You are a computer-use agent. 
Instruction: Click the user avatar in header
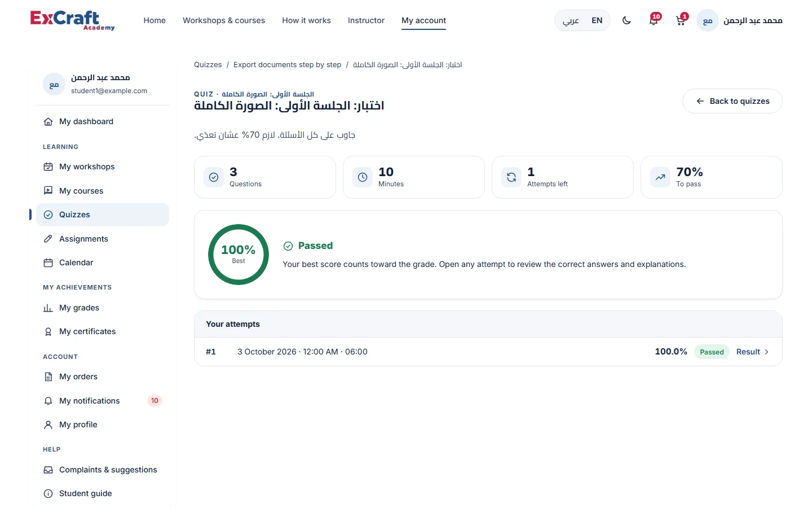pos(708,20)
